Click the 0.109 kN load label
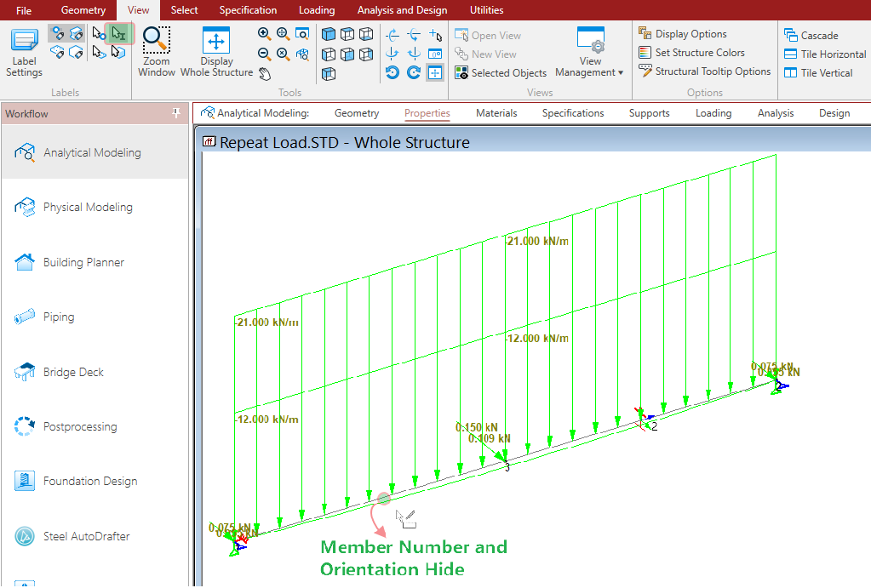Screen dimensions: 871x588 pos(490,438)
